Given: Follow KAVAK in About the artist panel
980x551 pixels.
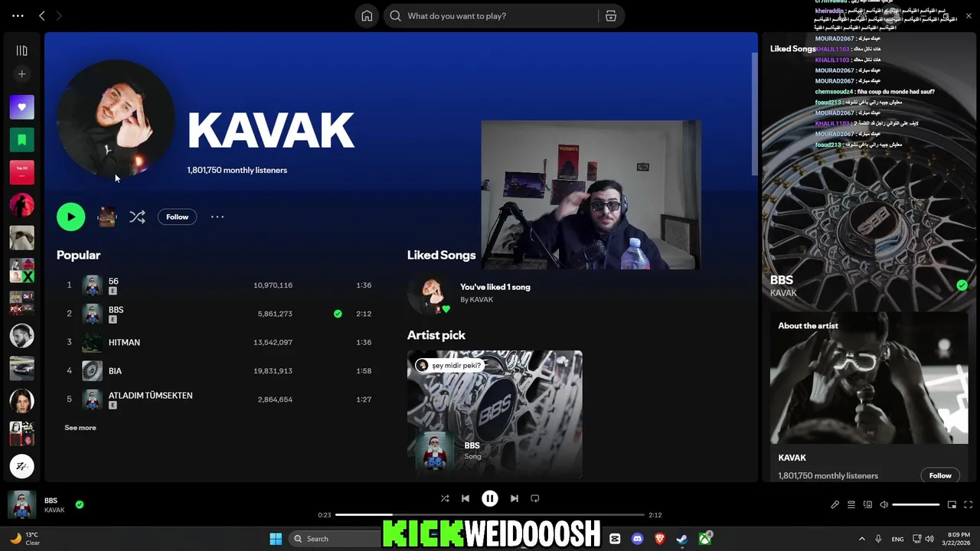Looking at the screenshot, I should (x=940, y=475).
